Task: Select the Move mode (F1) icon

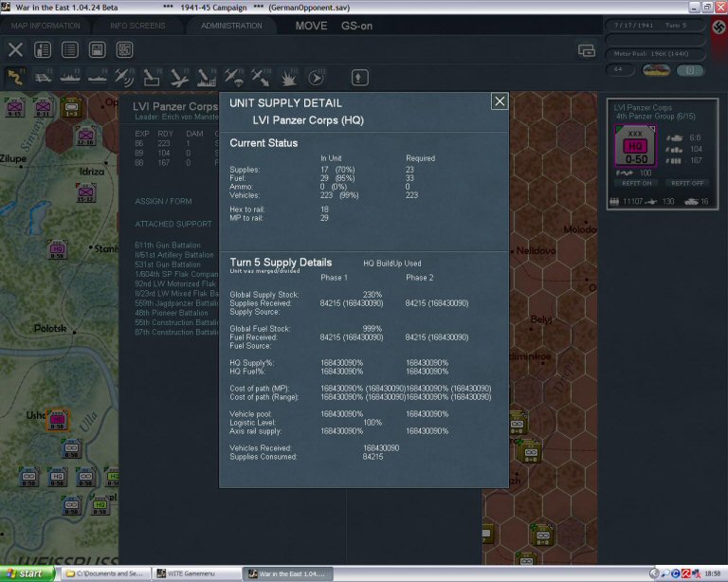Action: [15, 77]
